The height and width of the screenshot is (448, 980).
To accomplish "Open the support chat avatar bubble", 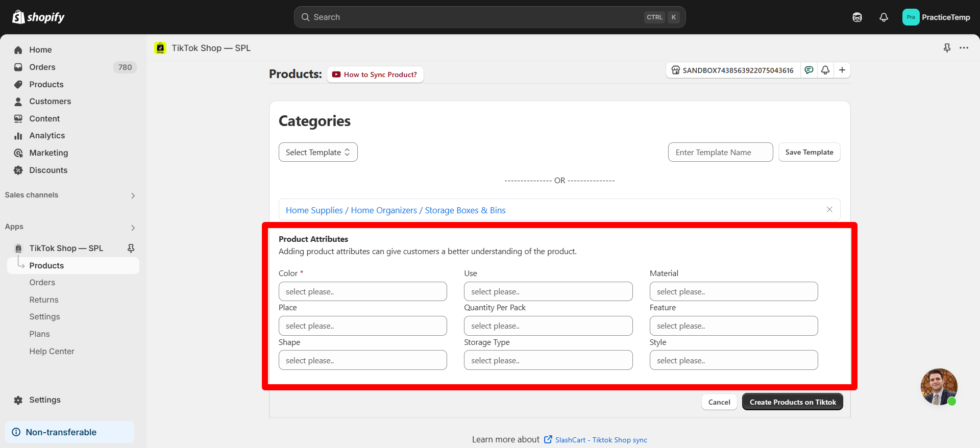I will 939,387.
